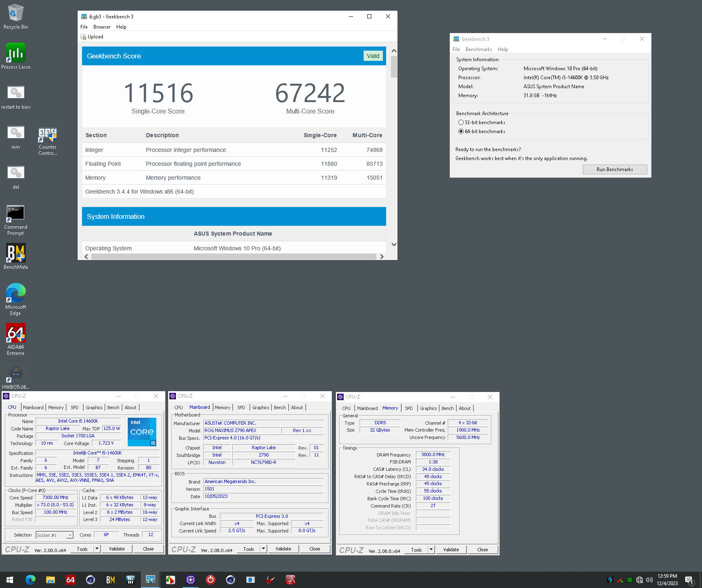
Task: Click Geekbench results vertical scrollbar thumb
Action: pyautogui.click(x=394, y=67)
